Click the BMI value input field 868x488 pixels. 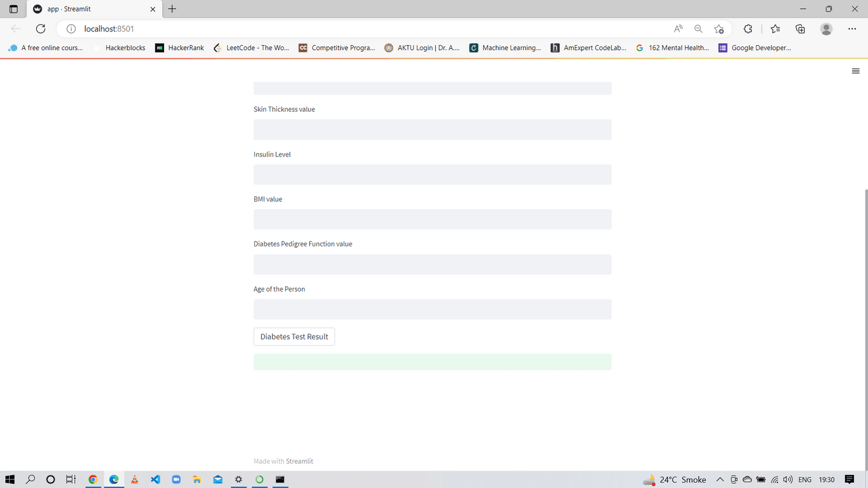[432, 219]
